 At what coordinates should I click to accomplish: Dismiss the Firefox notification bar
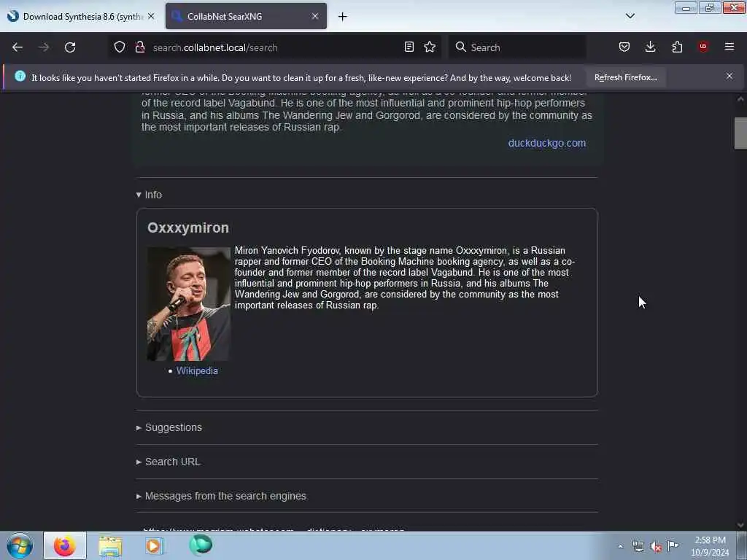pos(729,76)
